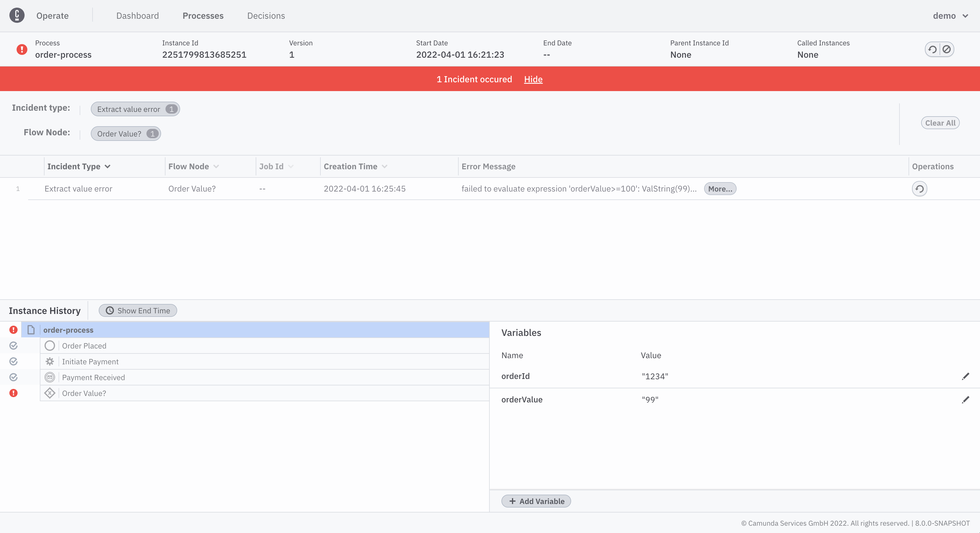Switch to the Decisions tab
The width and height of the screenshot is (980, 533).
coord(266,15)
